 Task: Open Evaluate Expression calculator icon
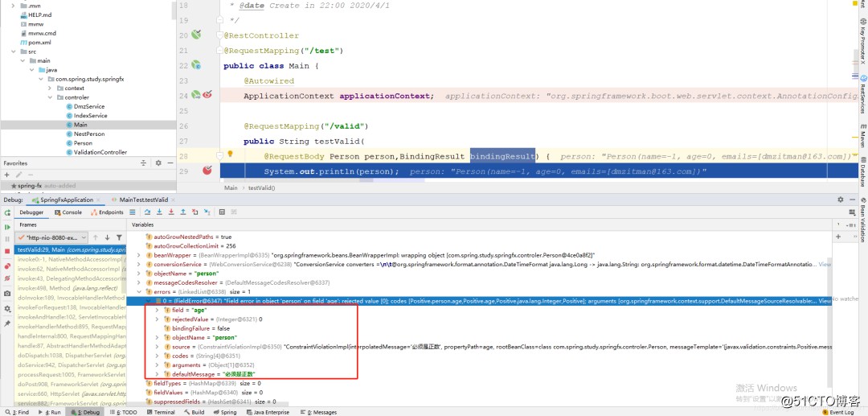click(222, 212)
